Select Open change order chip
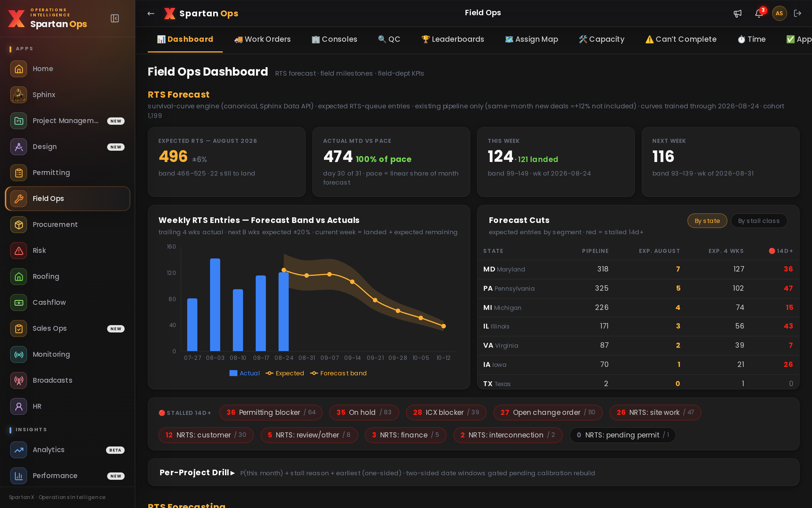This screenshot has height=508, width=812. click(548, 413)
